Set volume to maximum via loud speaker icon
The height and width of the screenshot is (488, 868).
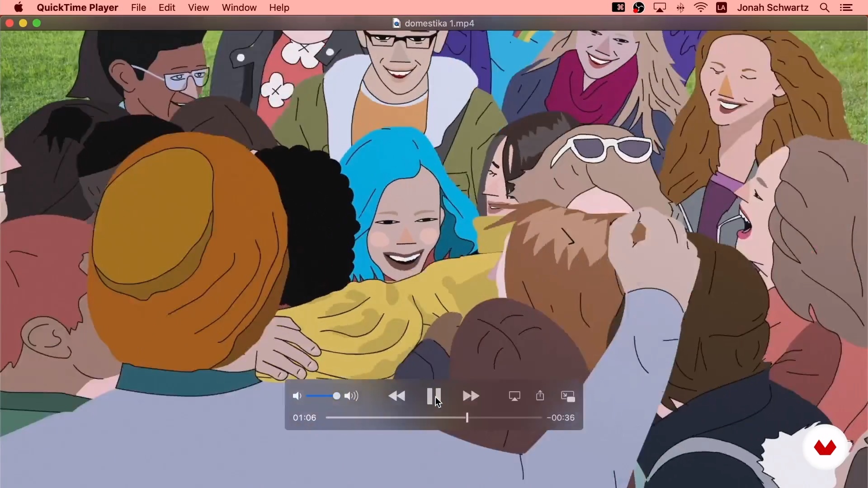tap(351, 396)
